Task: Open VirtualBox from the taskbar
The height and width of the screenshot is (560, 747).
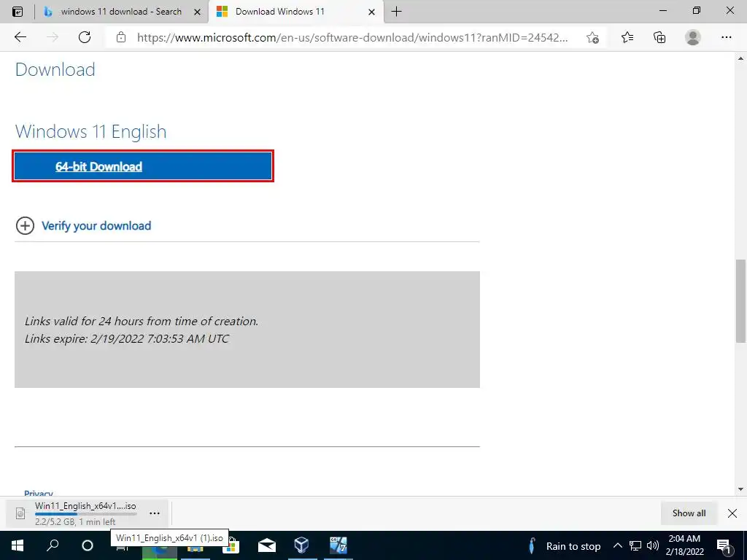Action: point(301,545)
